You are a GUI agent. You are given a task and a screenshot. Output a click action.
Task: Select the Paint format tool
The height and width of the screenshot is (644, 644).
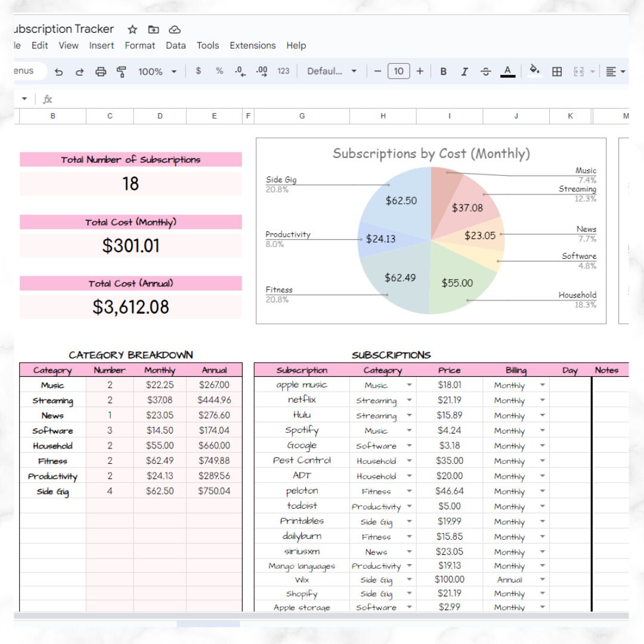(121, 71)
